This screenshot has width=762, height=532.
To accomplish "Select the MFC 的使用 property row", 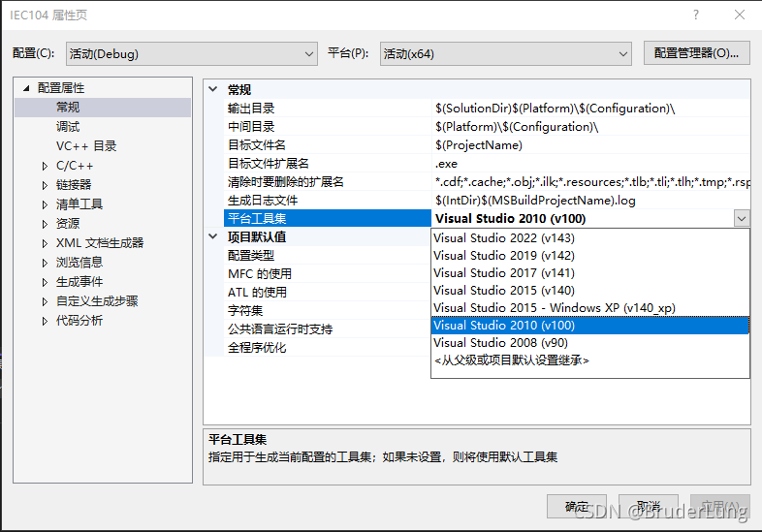I will pos(328,274).
